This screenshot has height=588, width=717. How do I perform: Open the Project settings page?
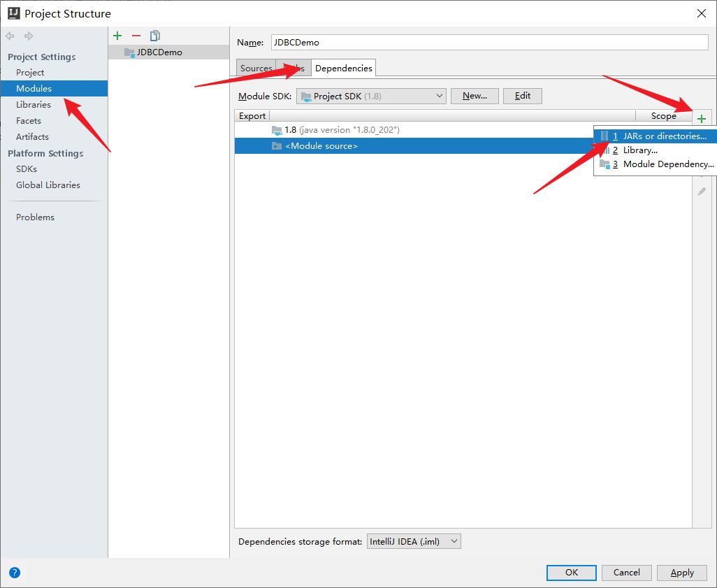(30, 72)
